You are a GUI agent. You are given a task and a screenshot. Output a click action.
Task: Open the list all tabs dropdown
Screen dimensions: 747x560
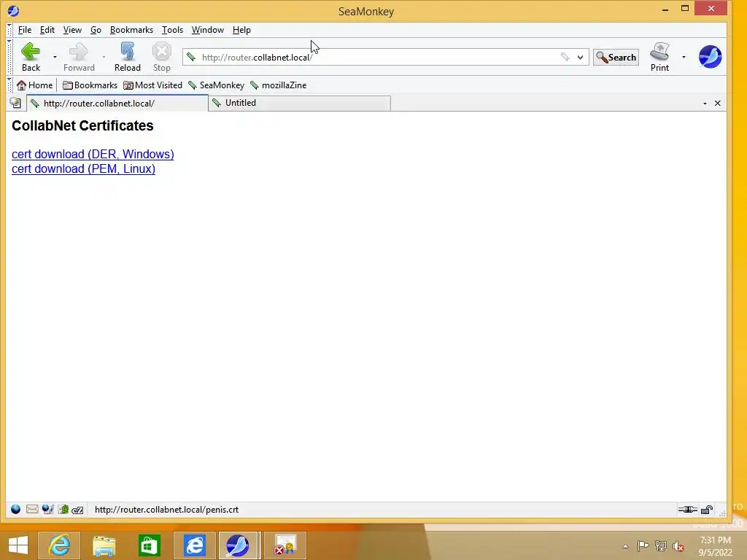(705, 104)
